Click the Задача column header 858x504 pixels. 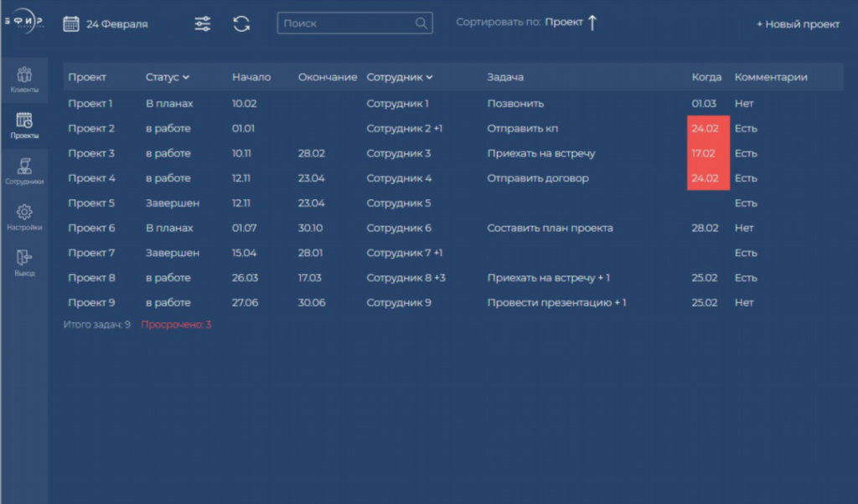pyautogui.click(x=505, y=77)
